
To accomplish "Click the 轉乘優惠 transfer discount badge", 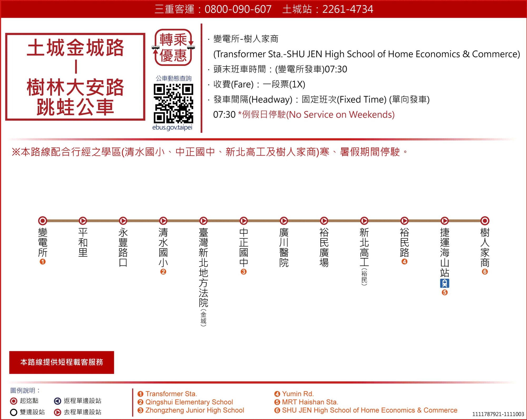I will (173, 47).
